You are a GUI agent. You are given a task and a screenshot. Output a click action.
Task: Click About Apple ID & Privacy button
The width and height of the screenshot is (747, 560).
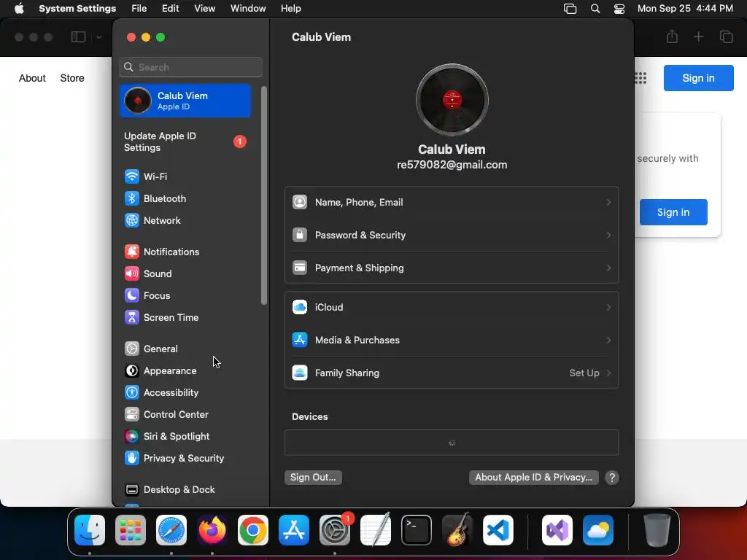pyautogui.click(x=533, y=478)
